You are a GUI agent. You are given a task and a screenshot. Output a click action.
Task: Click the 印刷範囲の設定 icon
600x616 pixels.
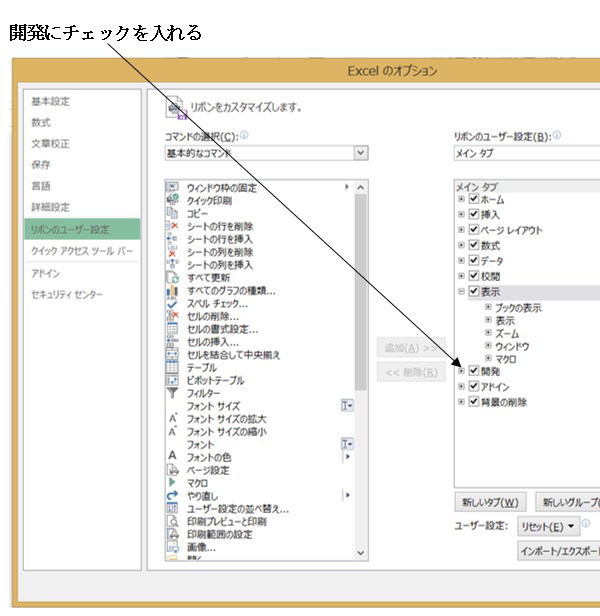(172, 534)
